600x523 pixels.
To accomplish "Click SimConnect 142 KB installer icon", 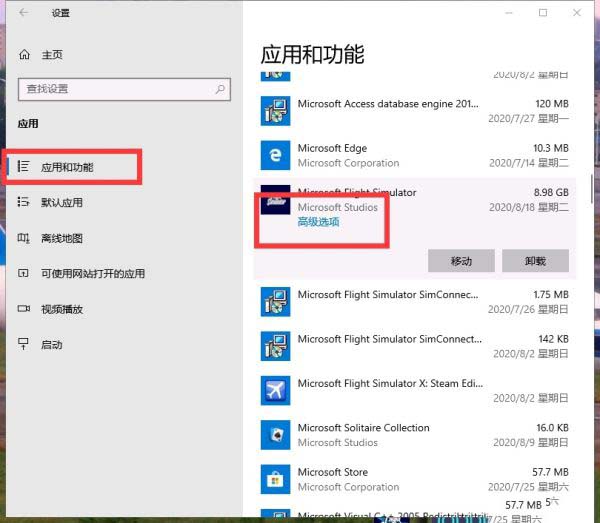I will [276, 346].
